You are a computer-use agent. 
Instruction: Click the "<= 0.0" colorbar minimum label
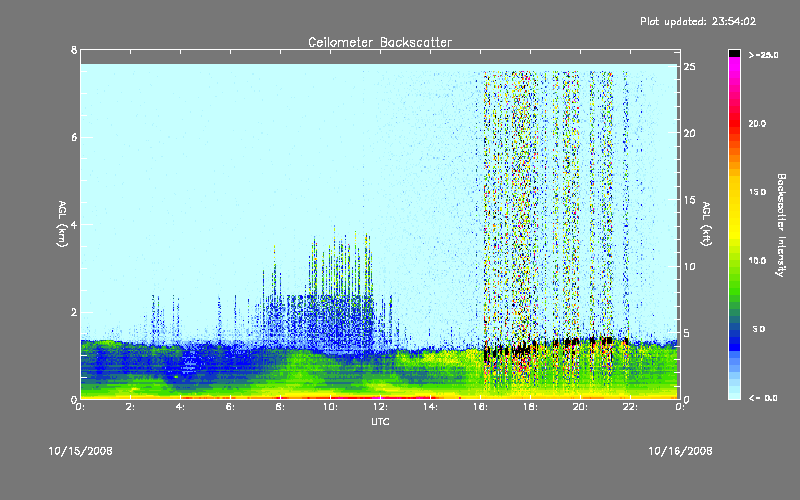pos(763,398)
